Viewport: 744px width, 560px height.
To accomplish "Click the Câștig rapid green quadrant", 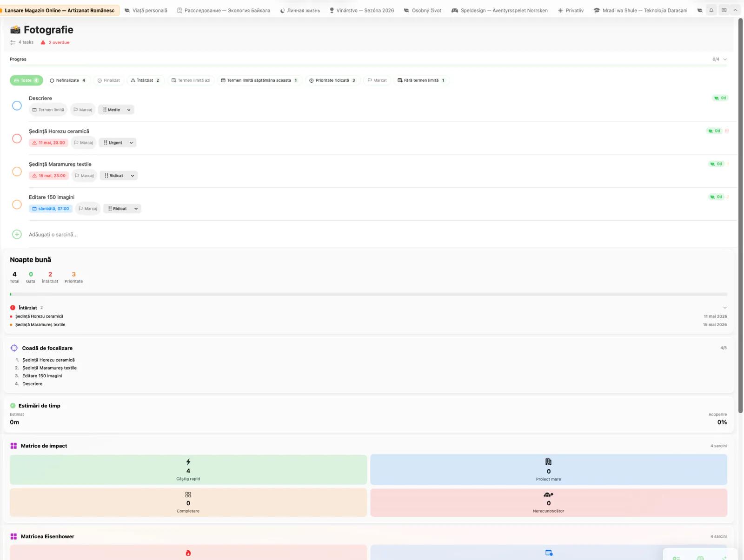I will 188,470.
